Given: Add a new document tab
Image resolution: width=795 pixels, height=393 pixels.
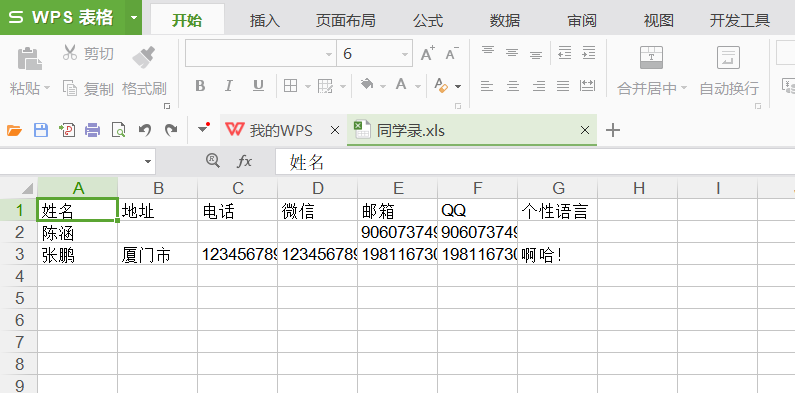Looking at the screenshot, I should [x=613, y=130].
